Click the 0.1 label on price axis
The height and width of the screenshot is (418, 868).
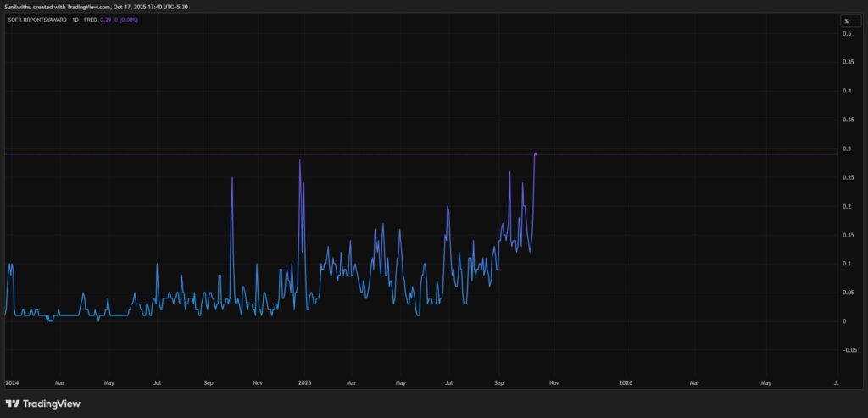click(x=846, y=264)
